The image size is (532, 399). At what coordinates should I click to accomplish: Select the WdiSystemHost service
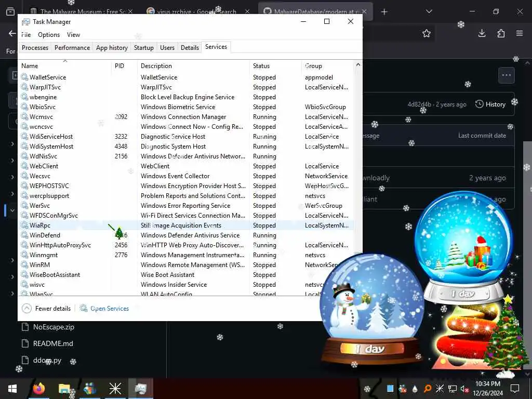pos(186,146)
